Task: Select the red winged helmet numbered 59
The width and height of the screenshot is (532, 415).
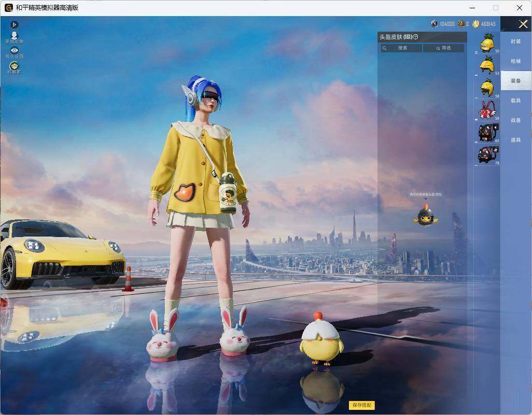Action: click(487, 110)
